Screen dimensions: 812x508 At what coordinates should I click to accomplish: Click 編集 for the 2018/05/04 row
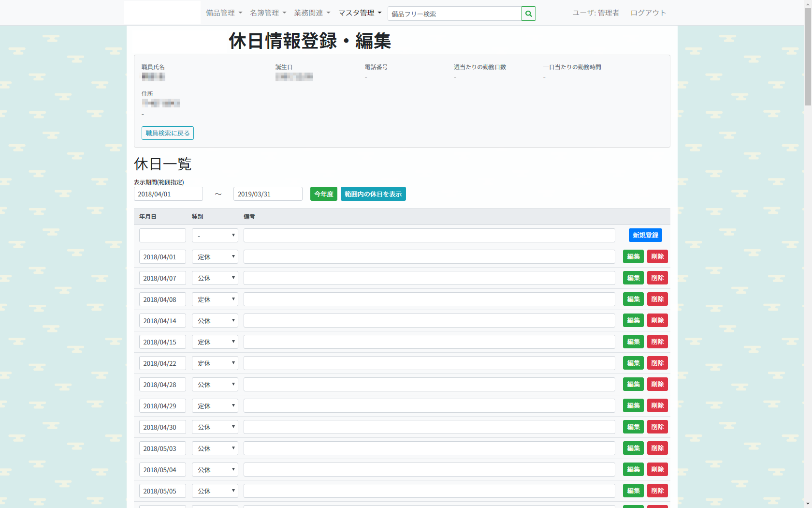coord(633,469)
